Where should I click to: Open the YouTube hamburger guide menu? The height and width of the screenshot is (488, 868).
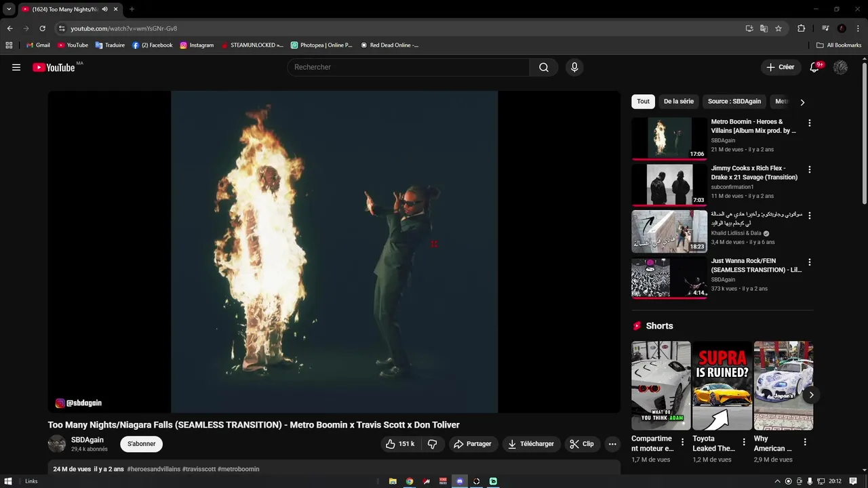click(x=16, y=67)
